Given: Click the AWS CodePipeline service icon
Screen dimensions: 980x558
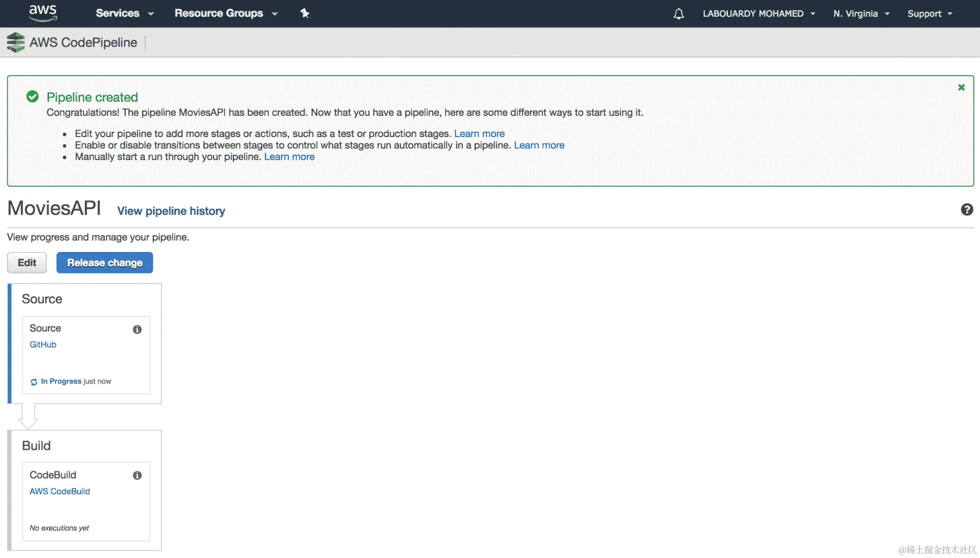Looking at the screenshot, I should pyautogui.click(x=16, y=43).
